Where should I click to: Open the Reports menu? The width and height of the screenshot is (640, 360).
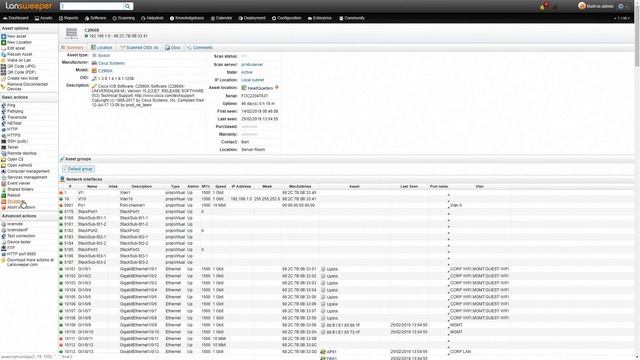[x=69, y=18]
